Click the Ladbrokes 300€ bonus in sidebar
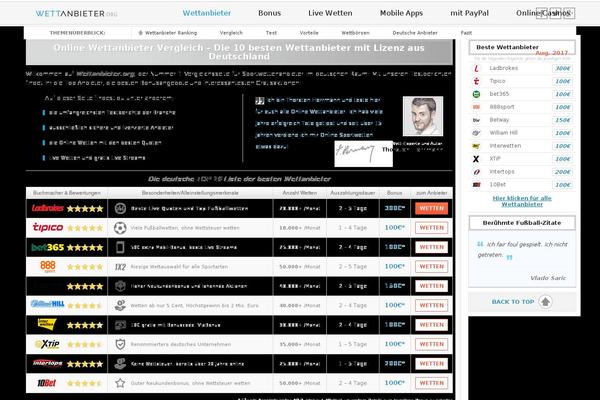Image resolution: width=600 pixels, height=400 pixels. pos(562,69)
